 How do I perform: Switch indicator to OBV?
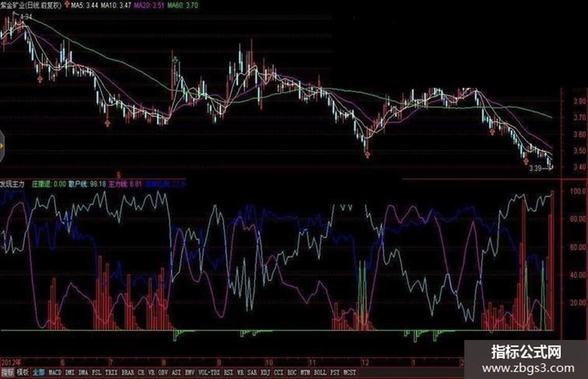click(x=163, y=373)
